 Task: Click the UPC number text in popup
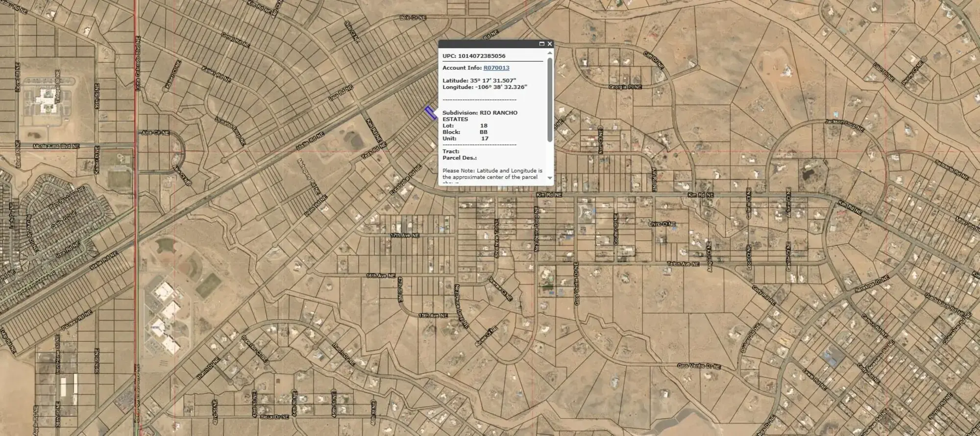click(474, 56)
